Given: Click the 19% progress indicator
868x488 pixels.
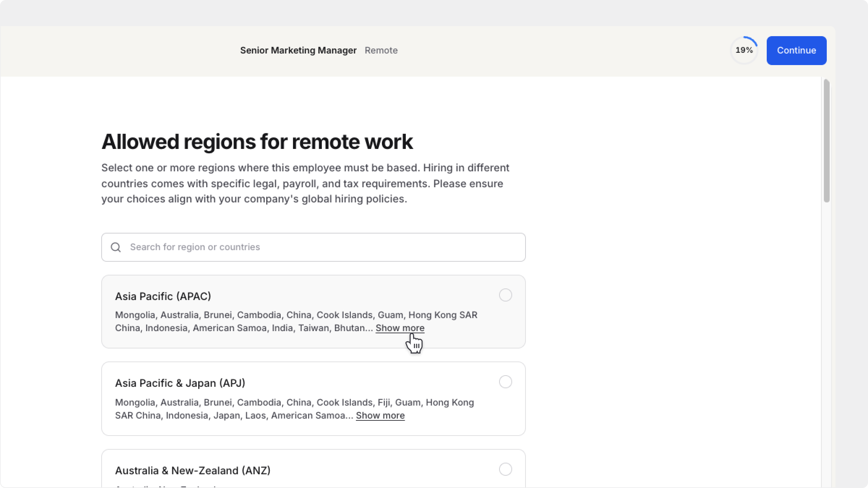Looking at the screenshot, I should tap(744, 50).
